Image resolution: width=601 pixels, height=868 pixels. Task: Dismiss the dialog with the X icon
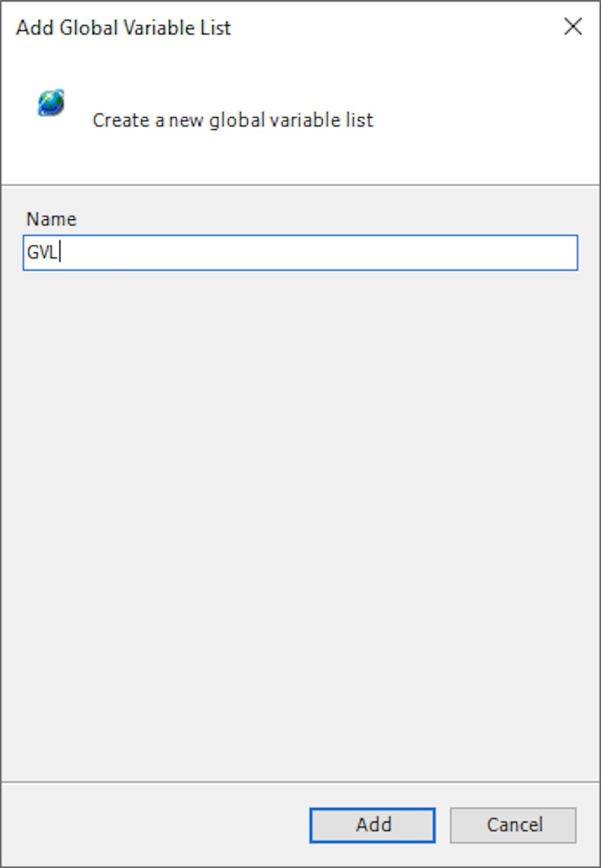[x=573, y=26]
